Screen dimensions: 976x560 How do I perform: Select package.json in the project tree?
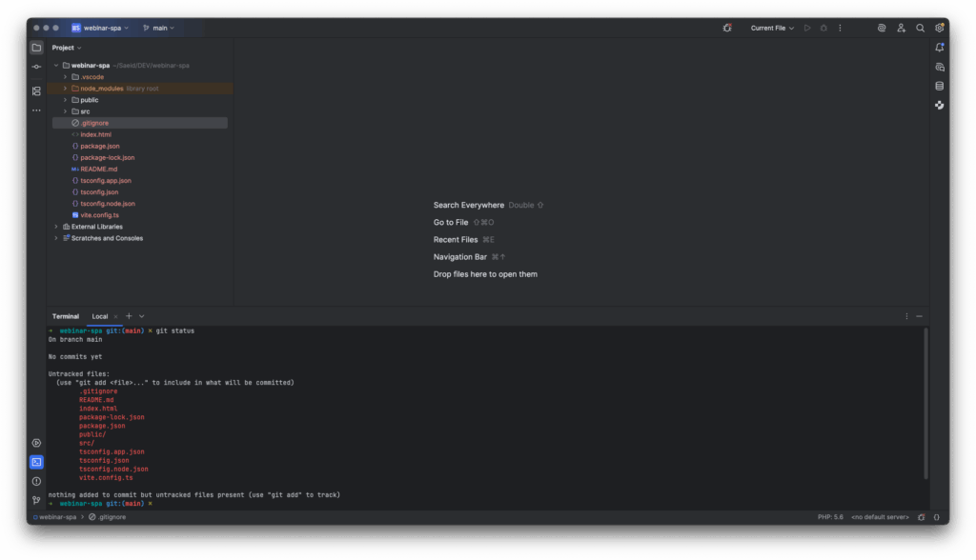coord(100,147)
